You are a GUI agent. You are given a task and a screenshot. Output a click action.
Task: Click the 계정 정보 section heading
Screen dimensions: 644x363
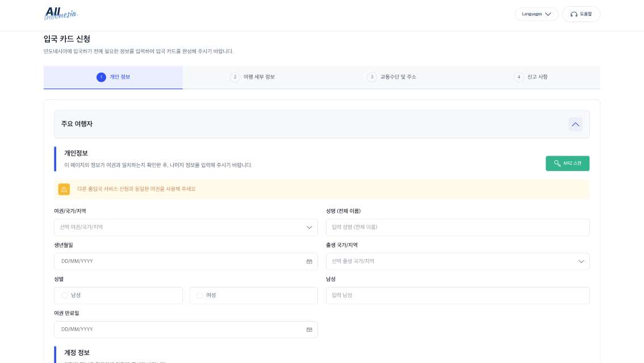coord(77,353)
